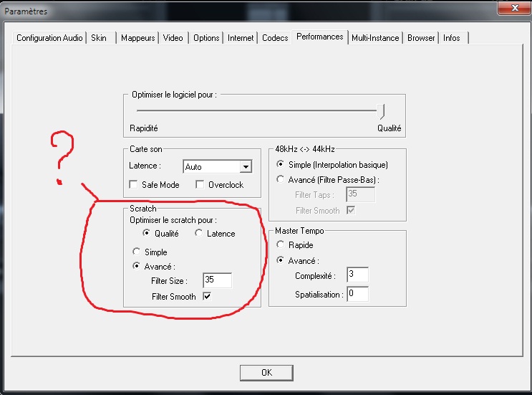The image size is (532, 395).
Task: Select Latence scratch optimization radio button
Action: (199, 234)
